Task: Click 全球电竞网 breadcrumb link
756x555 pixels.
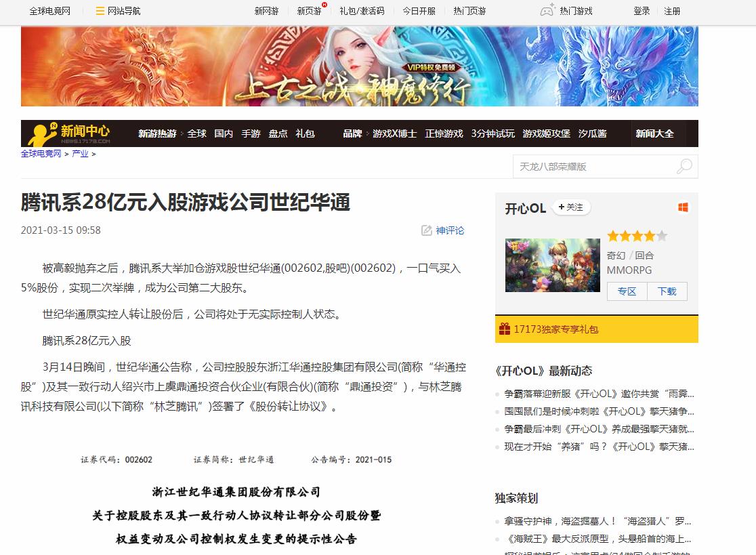Action: [41, 153]
